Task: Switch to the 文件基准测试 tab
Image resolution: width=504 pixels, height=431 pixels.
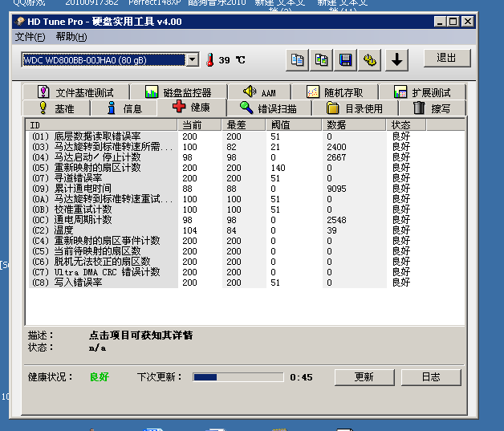Action: coord(76,92)
